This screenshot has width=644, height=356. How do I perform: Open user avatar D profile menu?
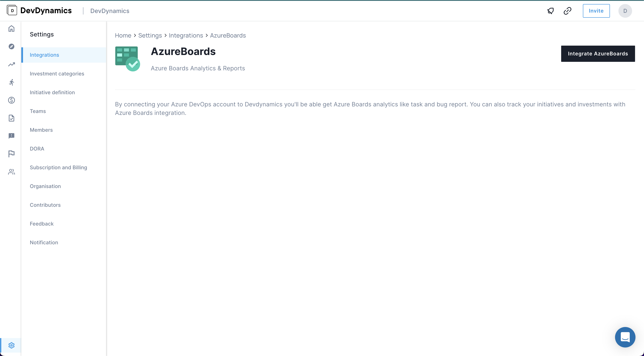[625, 11]
